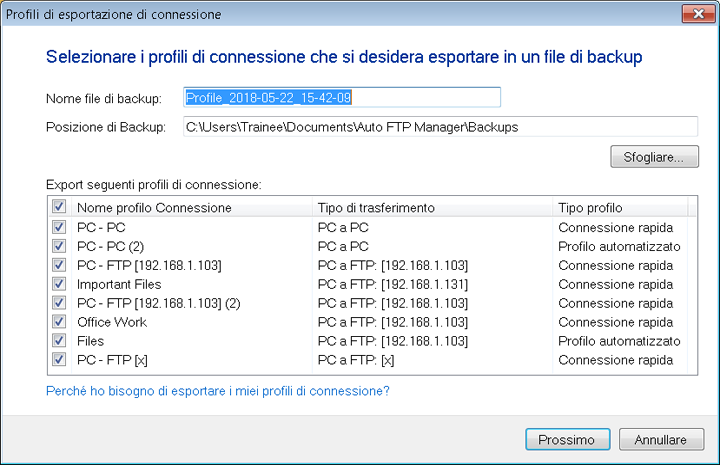Image resolution: width=720 pixels, height=465 pixels.
Task: Toggle the select-all checkbox in the header row
Action: (59, 207)
